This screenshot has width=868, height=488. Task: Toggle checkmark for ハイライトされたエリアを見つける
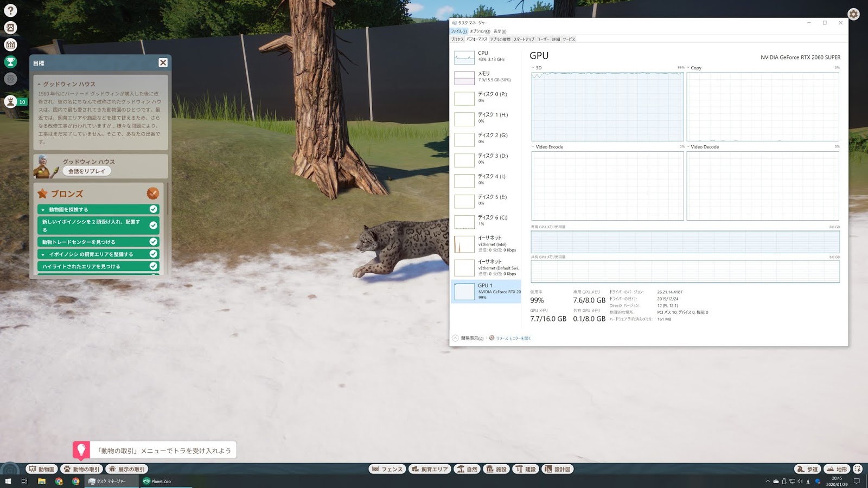coord(154,266)
